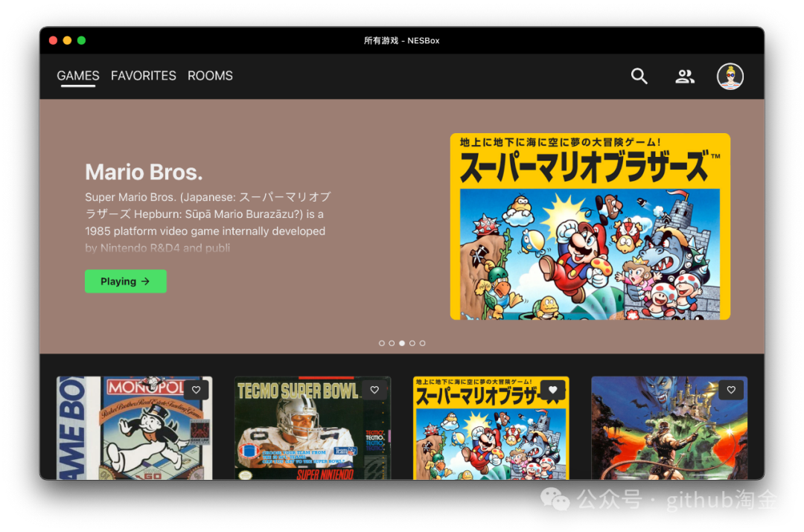
Task: Favorite the Castlevania card with its heart
Action: click(731, 390)
